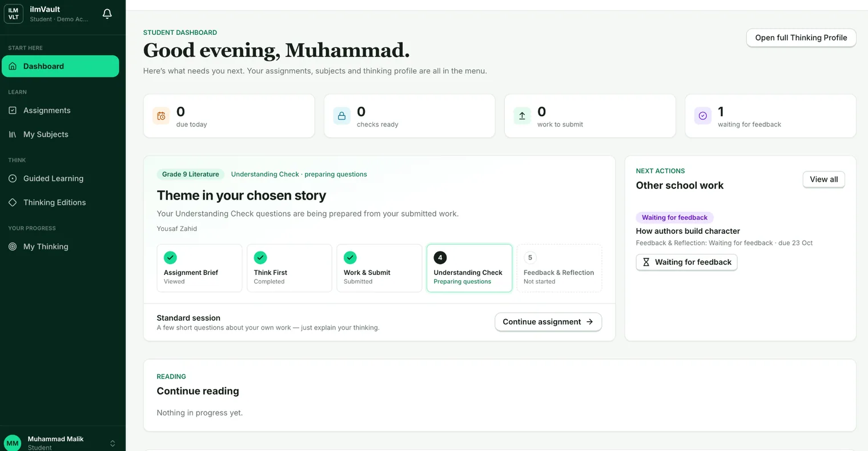Viewport: 868px width, 451px height.
Task: Open the Feedback & Reflection step card
Action: tap(559, 268)
